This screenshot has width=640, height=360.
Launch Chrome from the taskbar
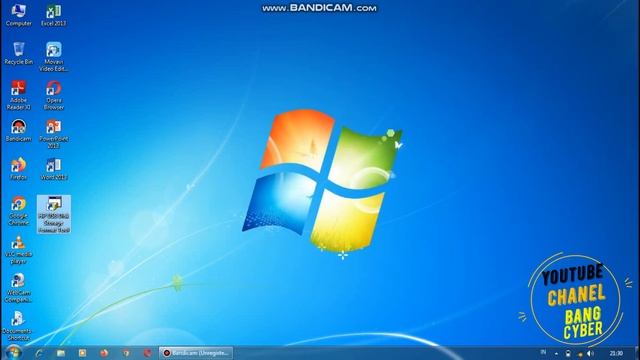tap(126, 353)
